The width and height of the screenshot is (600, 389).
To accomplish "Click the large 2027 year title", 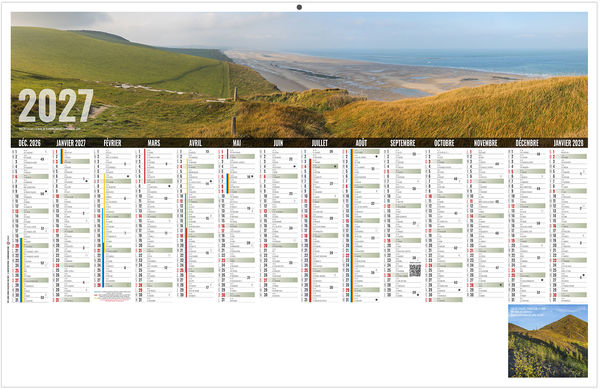I will coord(56,106).
